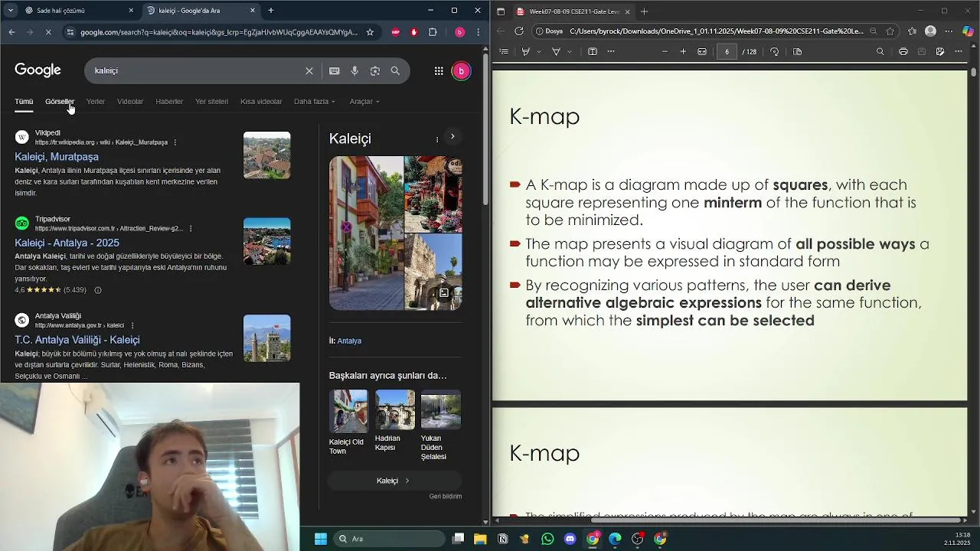
Task: Open the Google apps grid
Action: [x=439, y=70]
